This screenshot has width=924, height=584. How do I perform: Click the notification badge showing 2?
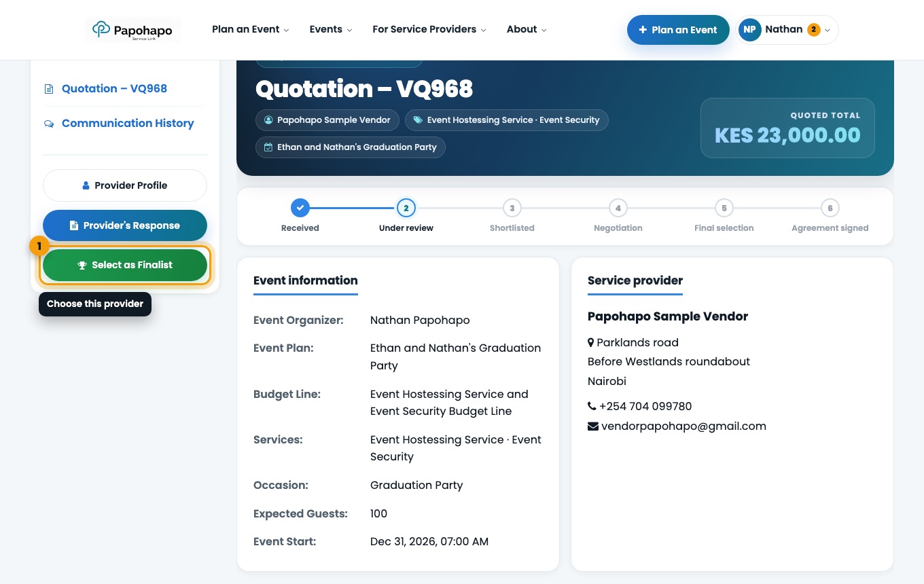813,30
